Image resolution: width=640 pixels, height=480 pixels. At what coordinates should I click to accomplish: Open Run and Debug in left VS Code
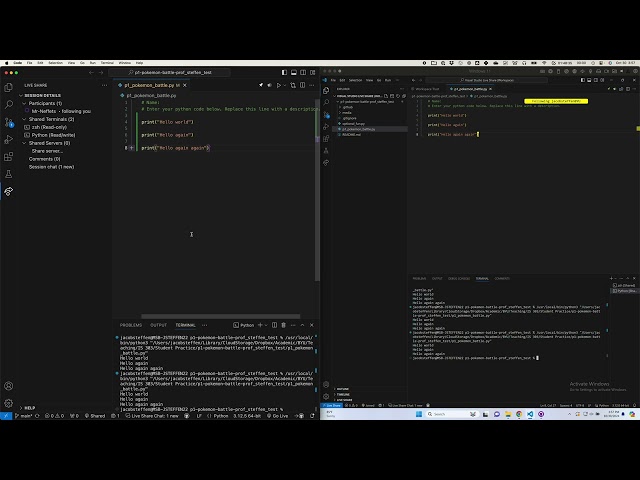pyautogui.click(x=8, y=139)
